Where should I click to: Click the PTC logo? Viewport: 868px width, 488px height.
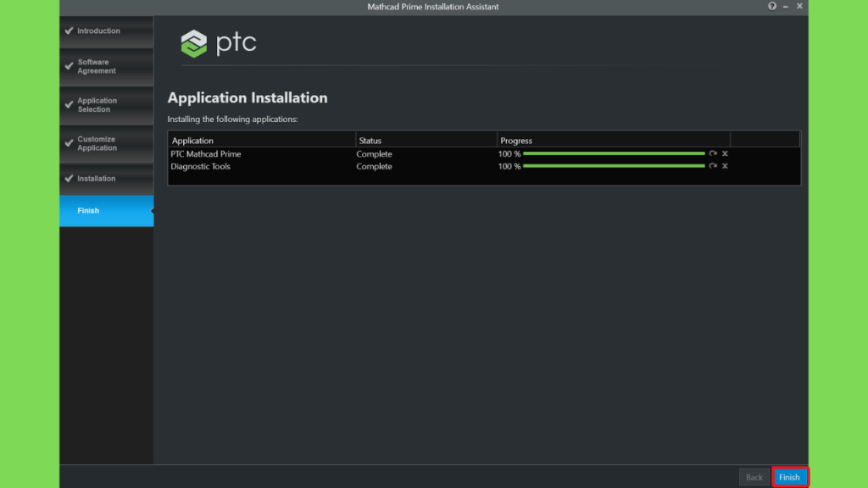(219, 43)
